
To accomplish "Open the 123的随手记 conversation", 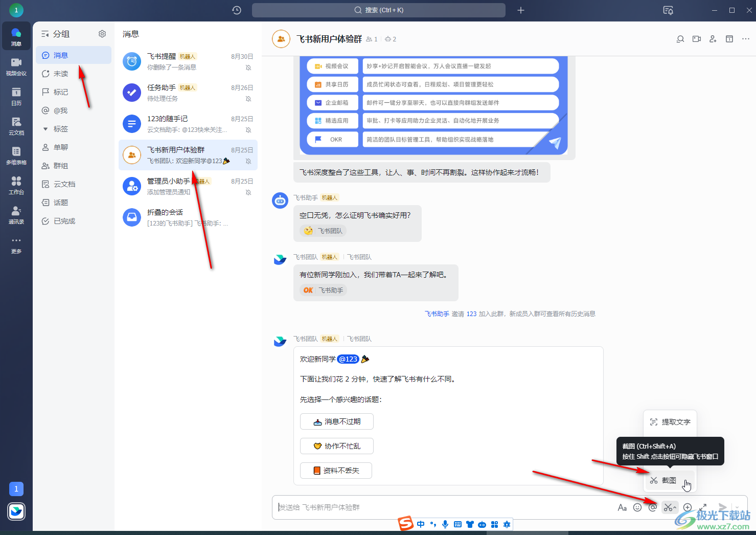I will point(188,124).
